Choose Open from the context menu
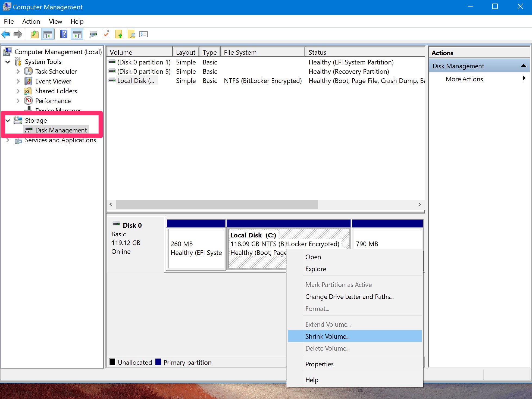This screenshot has height=399, width=532. (355, 257)
